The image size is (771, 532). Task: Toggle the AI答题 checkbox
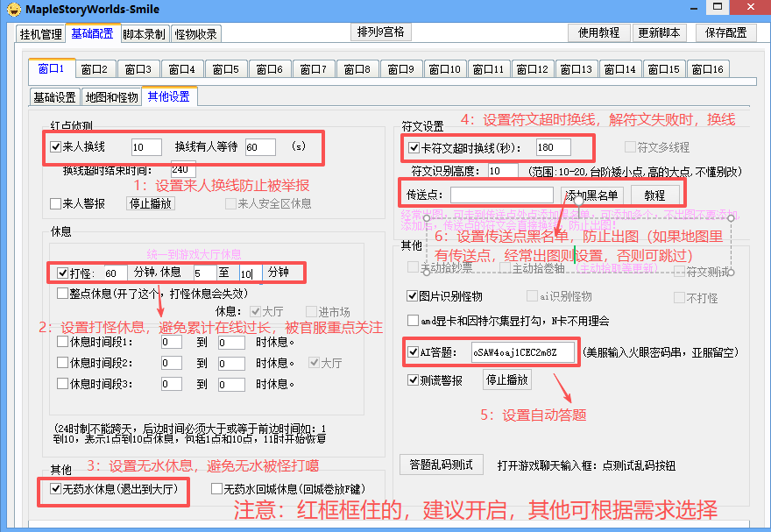(414, 352)
